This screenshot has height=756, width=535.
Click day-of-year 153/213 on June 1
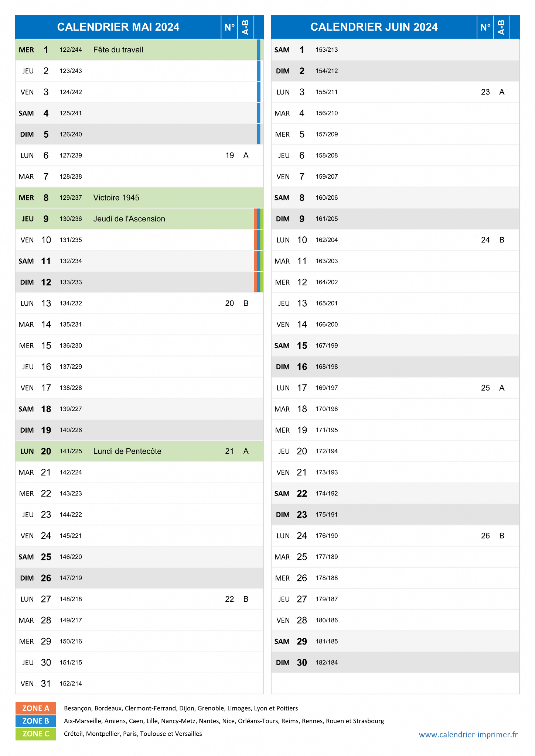click(x=327, y=50)
